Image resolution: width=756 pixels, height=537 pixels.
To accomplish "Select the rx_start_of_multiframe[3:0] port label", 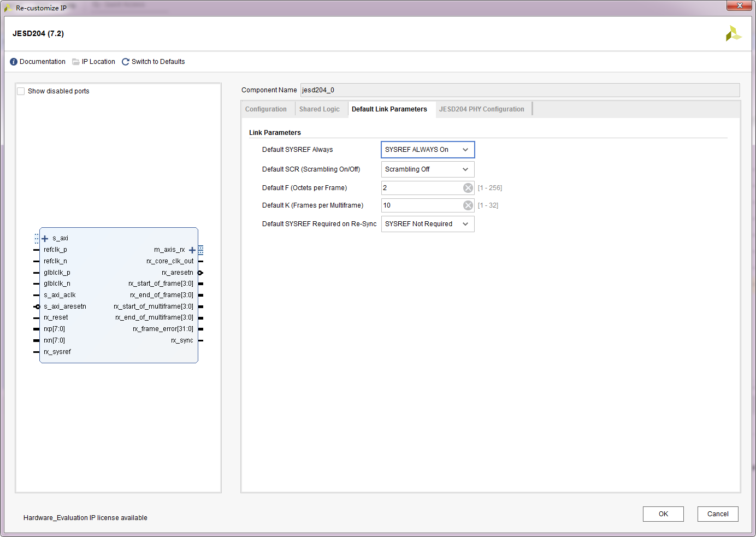I will (153, 306).
